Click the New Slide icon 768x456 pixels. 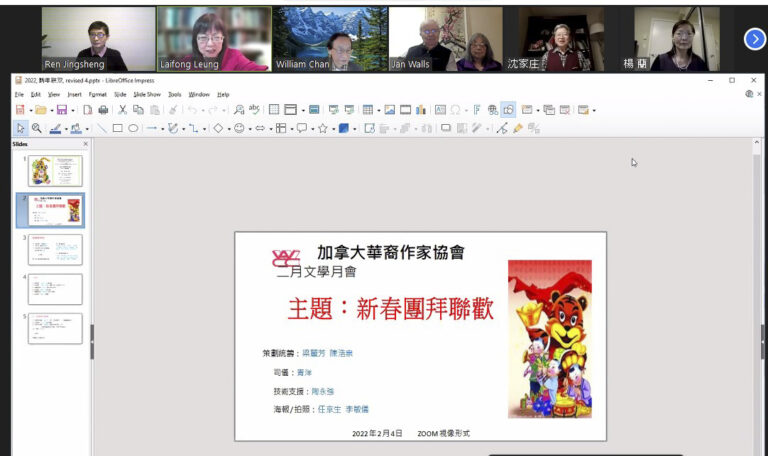coord(527,110)
